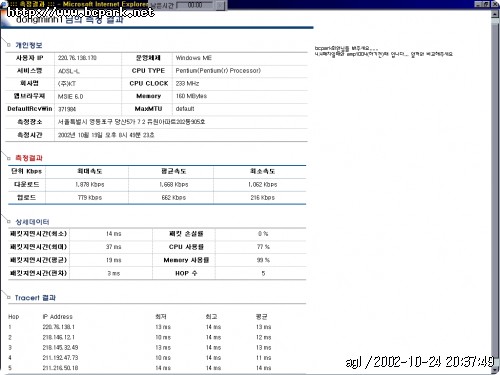Image resolution: width=500 pixels, height=375 pixels.
Task: Select the CPU TYPE Pentium Processor value
Action: [218, 71]
